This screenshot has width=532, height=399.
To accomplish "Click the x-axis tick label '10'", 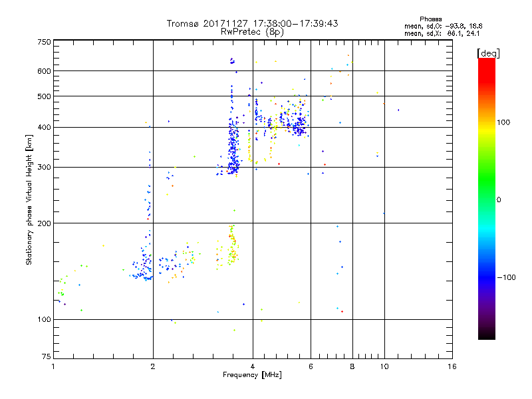I will [384, 366].
